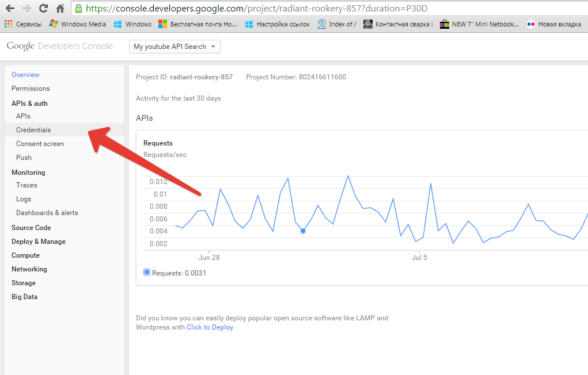Open the NEW 7" Mini Netbook bookmark
The width and height of the screenshot is (588, 375).
(479, 24)
